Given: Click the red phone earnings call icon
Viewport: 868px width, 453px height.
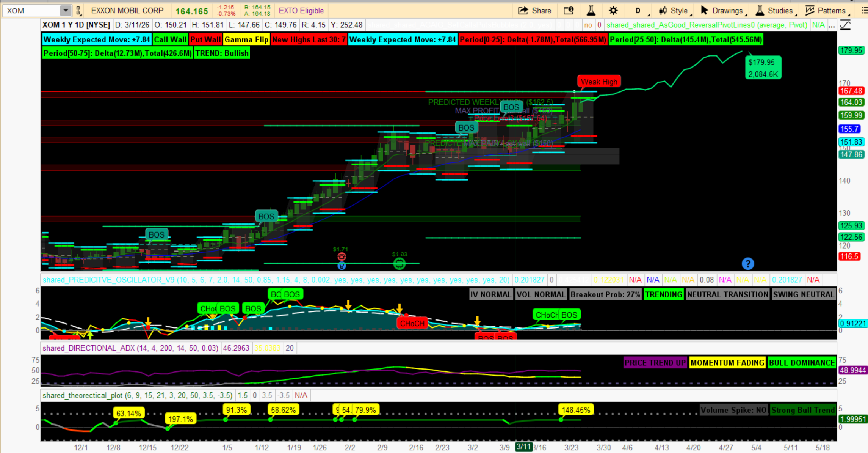Looking at the screenshot, I should [342, 257].
